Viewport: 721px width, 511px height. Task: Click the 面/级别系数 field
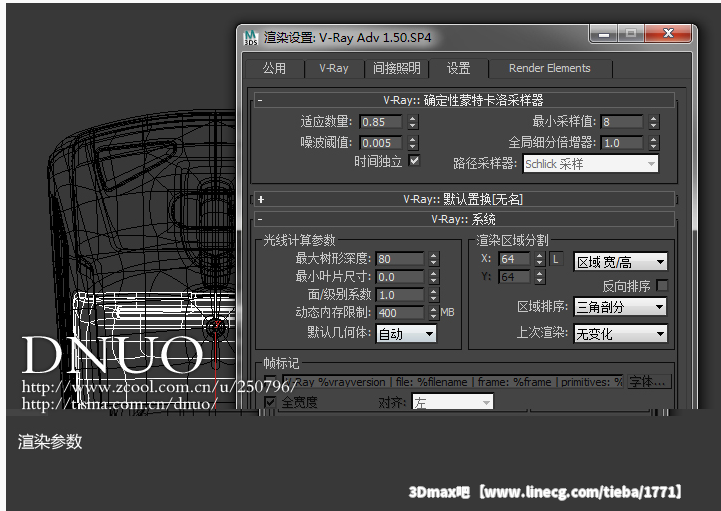click(x=400, y=295)
